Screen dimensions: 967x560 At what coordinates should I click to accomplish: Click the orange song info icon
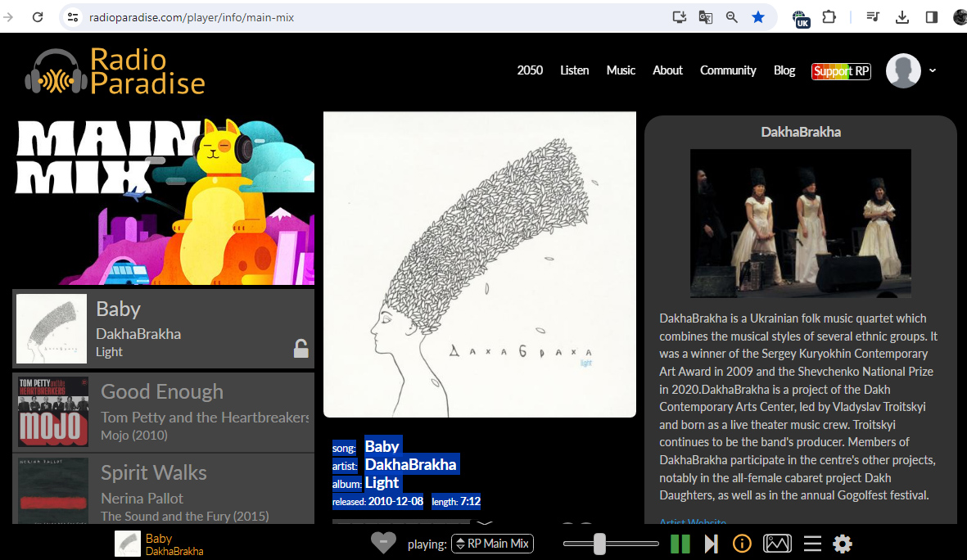pos(742,544)
